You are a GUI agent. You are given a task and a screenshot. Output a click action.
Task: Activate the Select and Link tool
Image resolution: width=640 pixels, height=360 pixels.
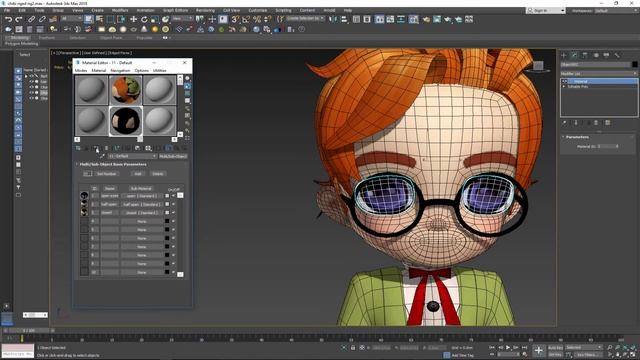[31, 19]
